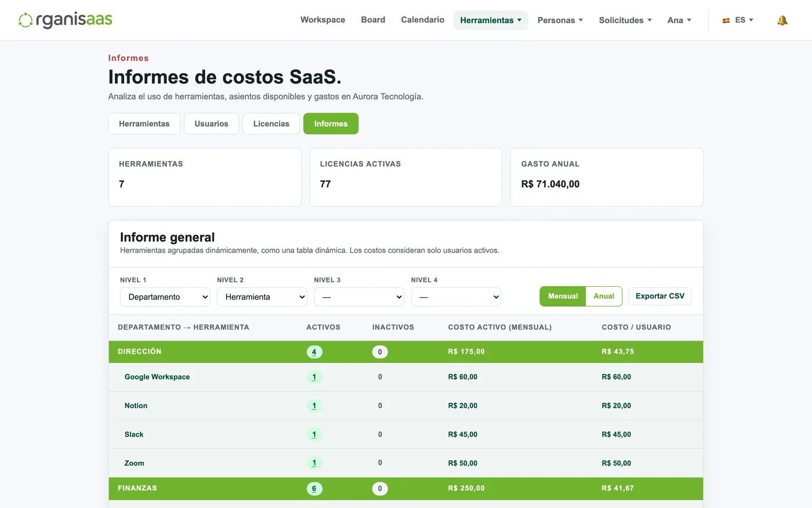The height and width of the screenshot is (508, 812).
Task: Open the Nivel 2 Herramienta dropdown
Action: [x=262, y=297]
